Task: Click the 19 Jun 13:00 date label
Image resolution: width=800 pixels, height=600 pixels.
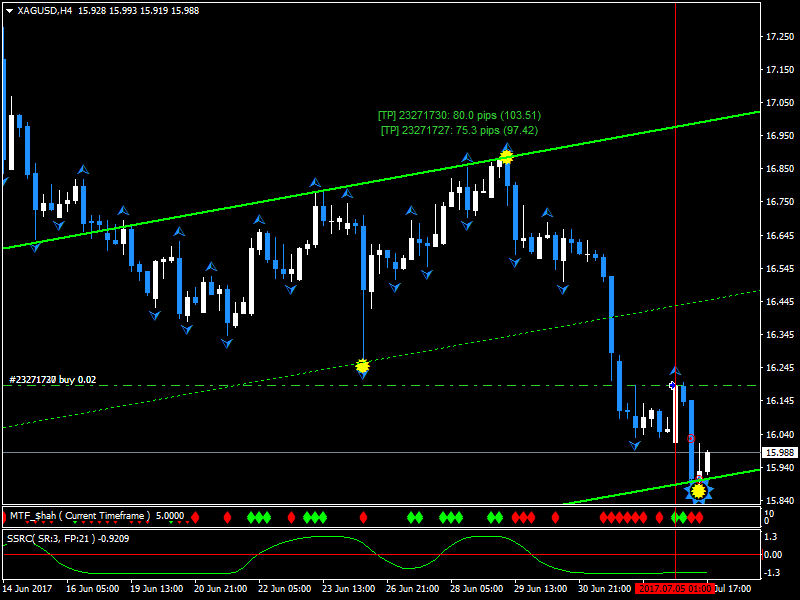Action: tap(157, 589)
